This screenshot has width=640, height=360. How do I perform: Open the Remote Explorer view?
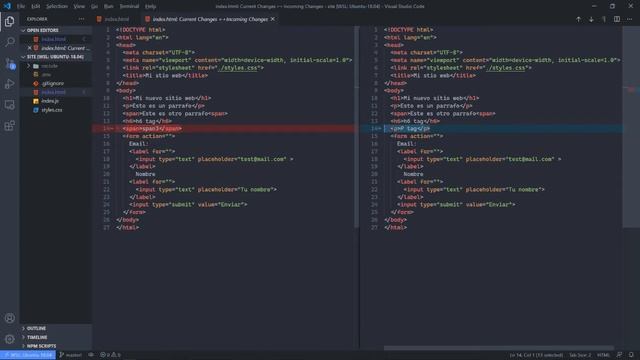(x=9, y=105)
